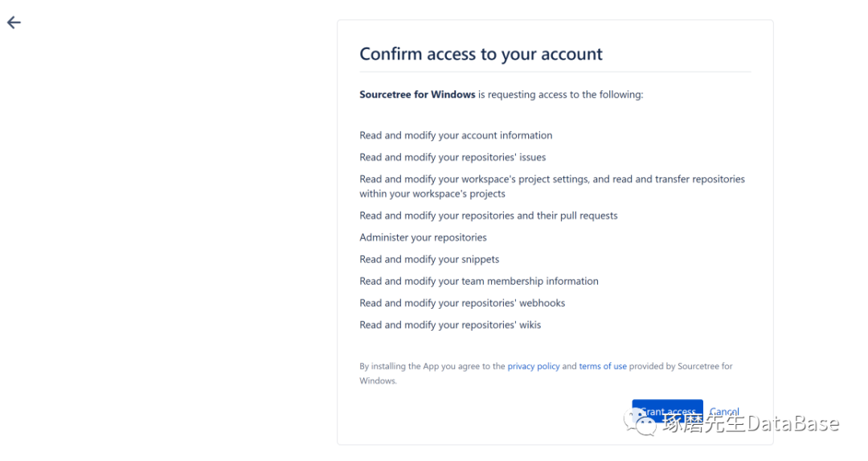The height and width of the screenshot is (461, 868).
Task: Open the privacy policy link
Action: tap(533, 366)
